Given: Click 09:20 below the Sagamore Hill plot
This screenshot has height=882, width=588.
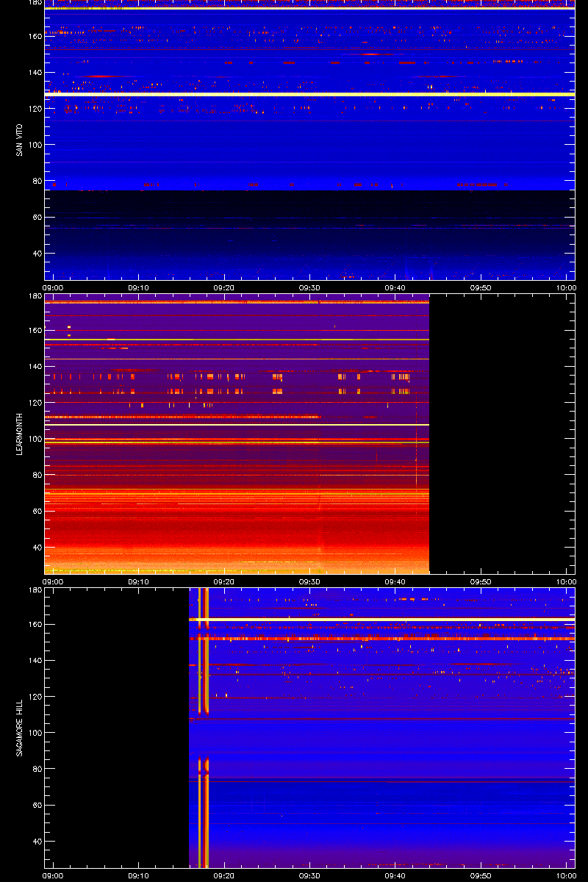Looking at the screenshot, I should click(224, 875).
